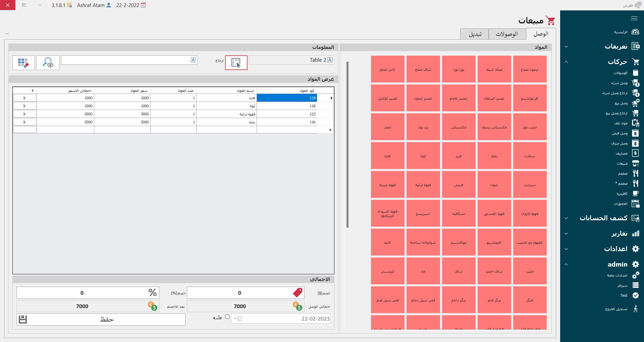Image resolution: width=644 pixels, height=342 pixels.
Task: Open cafeteria (كافيتريا) in the sidebar
Action: coord(622,194)
